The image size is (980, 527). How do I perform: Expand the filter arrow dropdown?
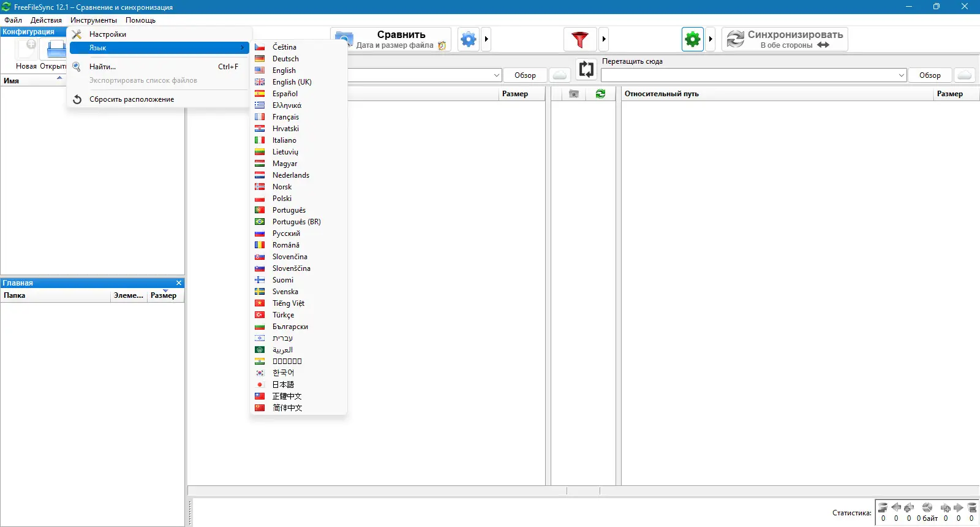point(604,39)
